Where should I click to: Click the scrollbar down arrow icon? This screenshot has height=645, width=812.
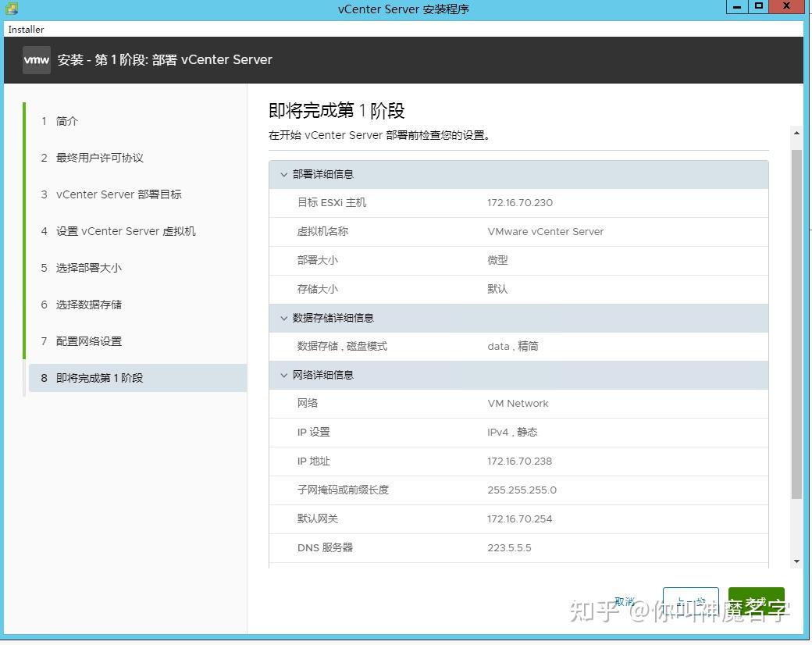pos(797,559)
